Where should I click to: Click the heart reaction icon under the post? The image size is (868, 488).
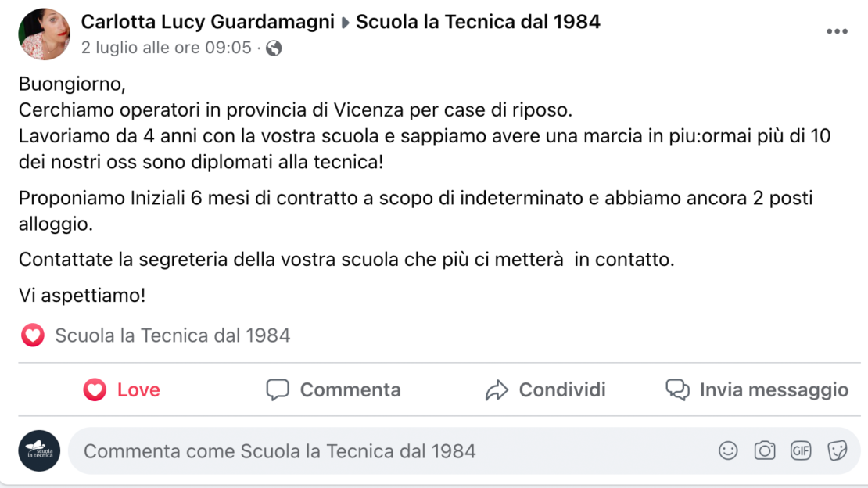tap(33, 336)
